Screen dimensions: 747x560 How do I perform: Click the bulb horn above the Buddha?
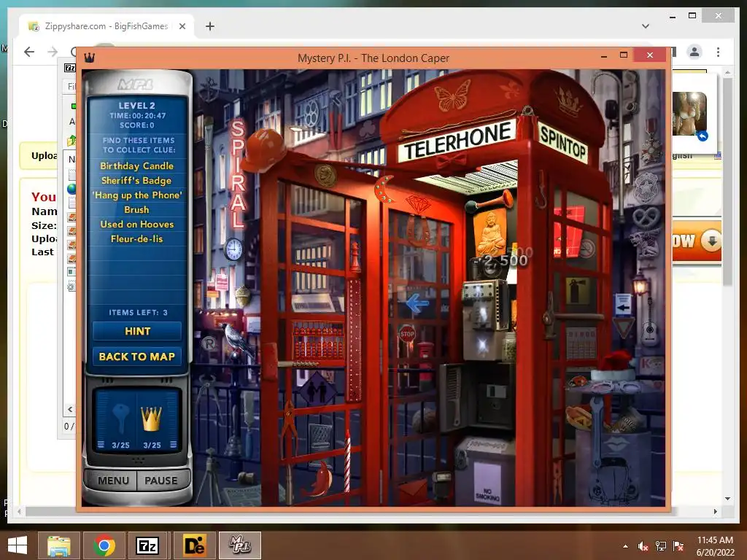[x=488, y=201]
